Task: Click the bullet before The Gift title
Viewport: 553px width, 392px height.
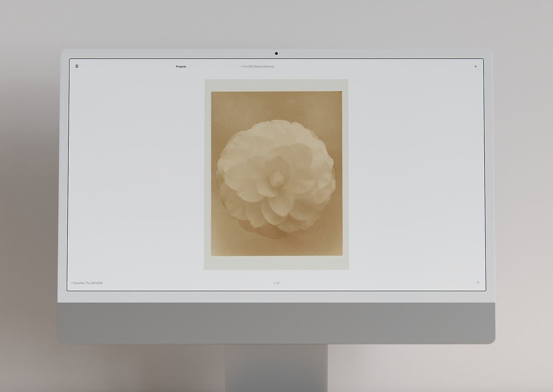Action: coord(241,66)
